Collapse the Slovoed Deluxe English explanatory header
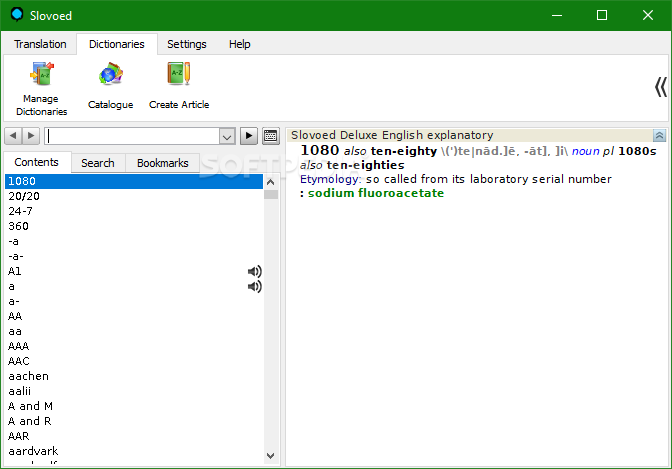The height and width of the screenshot is (469, 672). (659, 135)
